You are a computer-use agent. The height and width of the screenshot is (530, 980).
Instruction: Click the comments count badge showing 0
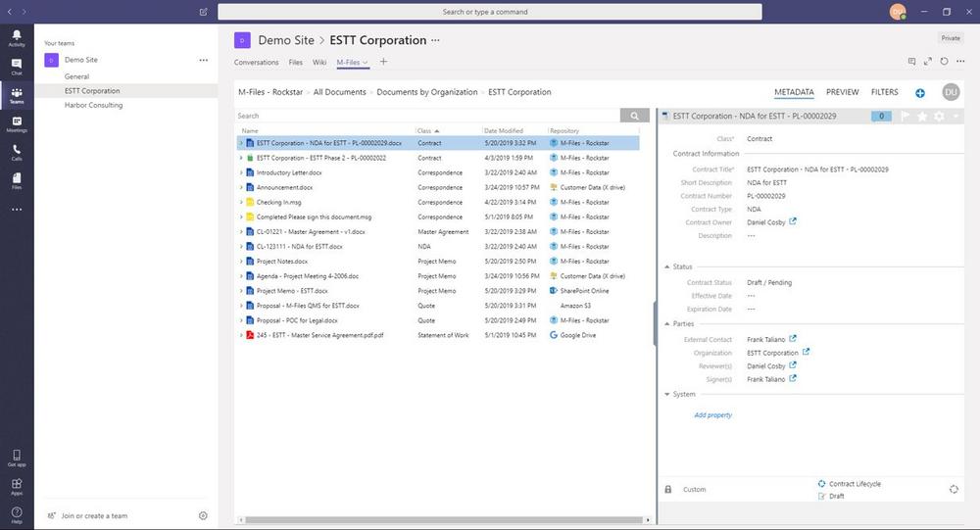click(881, 117)
